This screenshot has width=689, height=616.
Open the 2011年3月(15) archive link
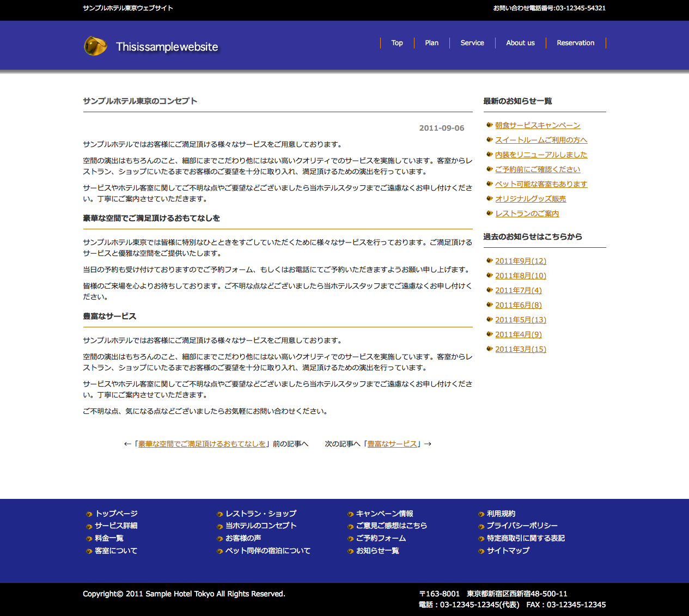point(520,349)
